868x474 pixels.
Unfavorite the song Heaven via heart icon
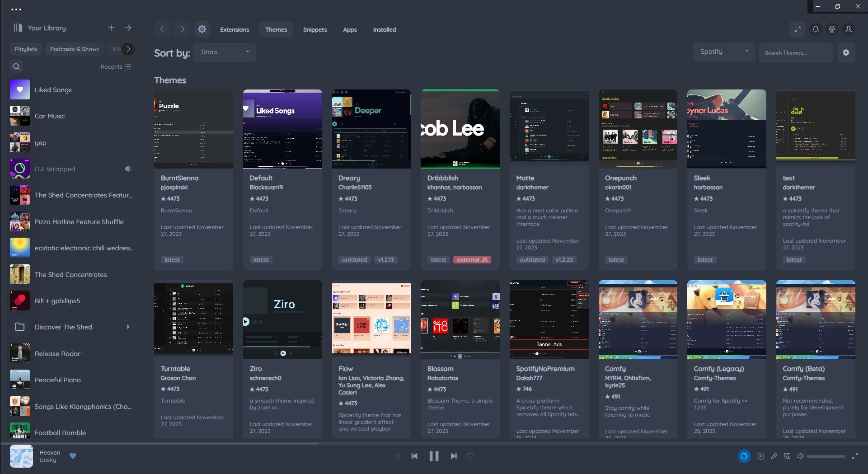(x=73, y=456)
